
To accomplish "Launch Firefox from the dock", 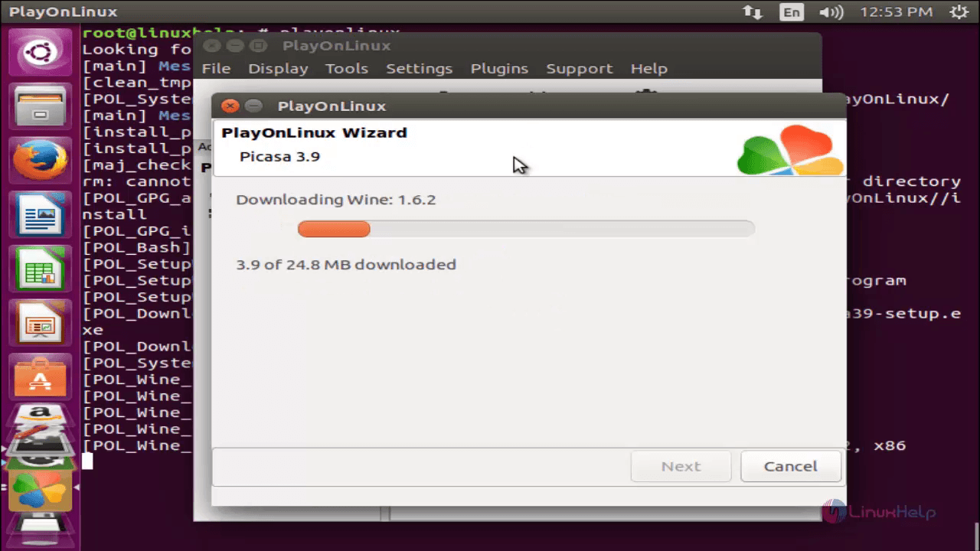I will click(x=40, y=161).
